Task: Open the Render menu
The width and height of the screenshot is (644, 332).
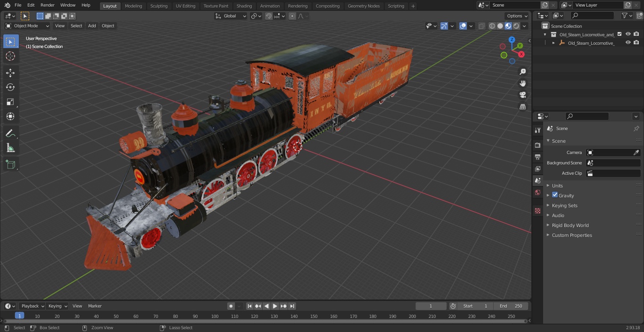Action: [x=48, y=5]
